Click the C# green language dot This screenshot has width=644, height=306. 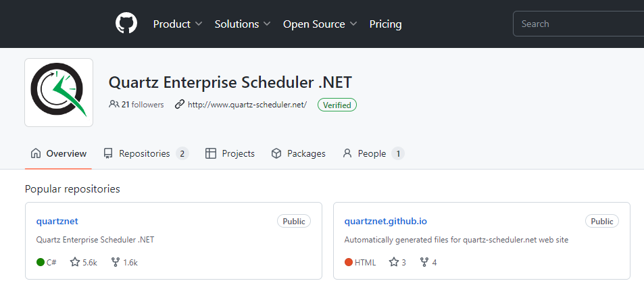tap(41, 262)
